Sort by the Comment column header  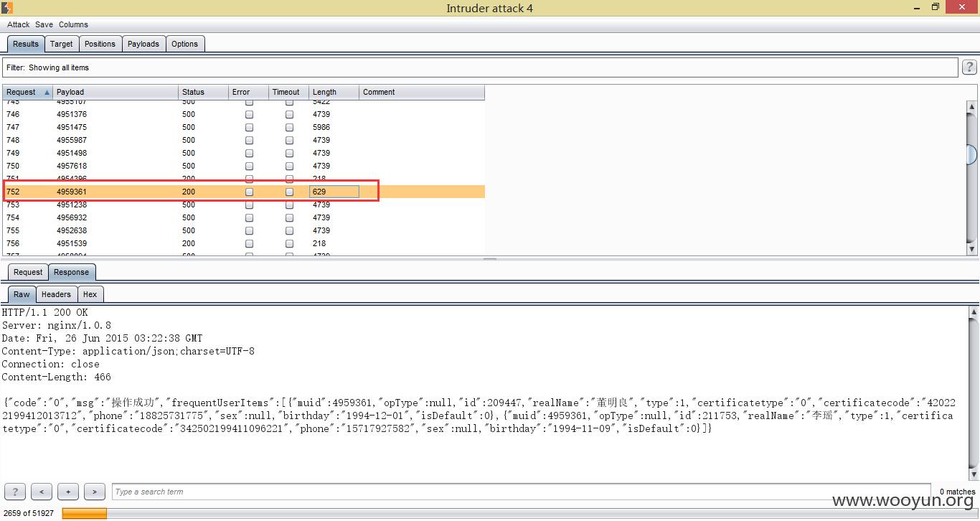click(x=422, y=92)
